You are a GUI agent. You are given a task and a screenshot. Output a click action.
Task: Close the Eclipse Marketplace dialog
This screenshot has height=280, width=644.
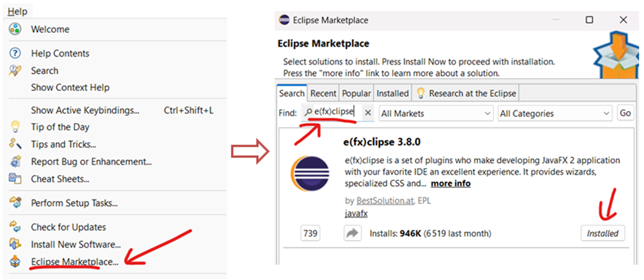623,19
